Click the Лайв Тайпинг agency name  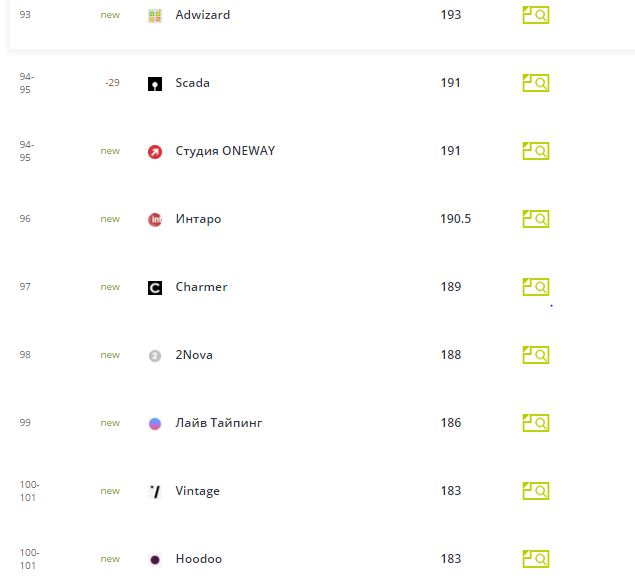pyautogui.click(x=219, y=423)
